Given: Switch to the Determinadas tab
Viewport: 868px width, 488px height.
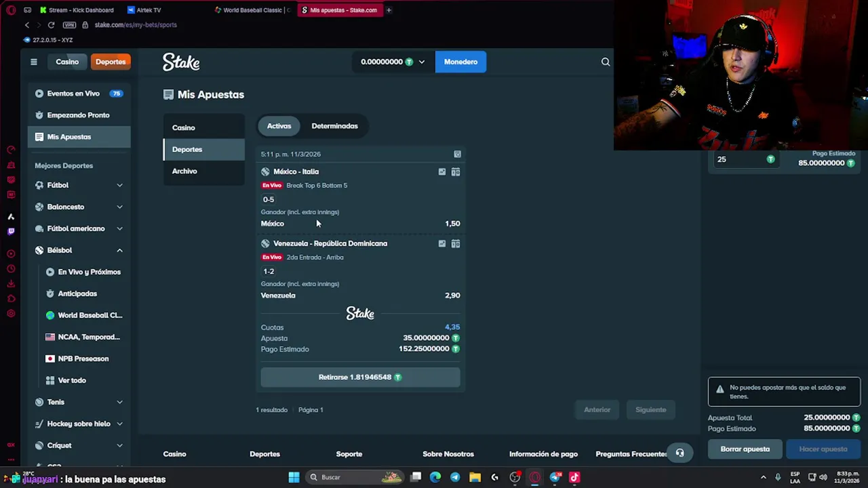Looking at the screenshot, I should click(x=334, y=126).
